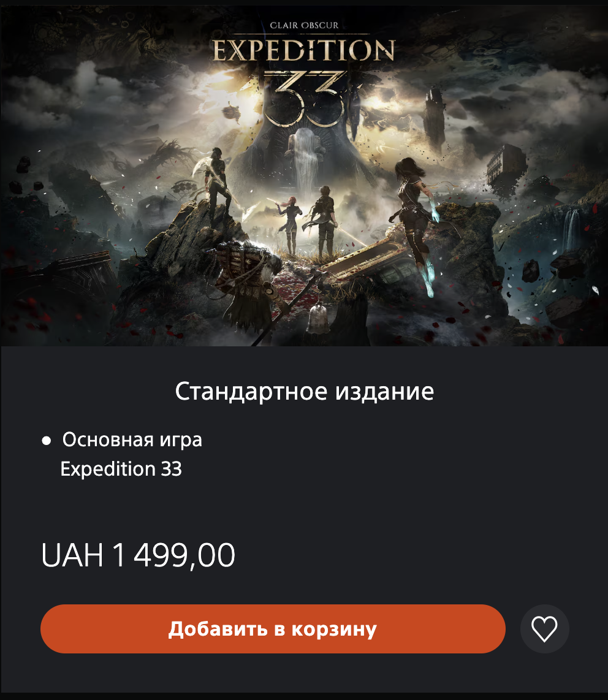Click the bullet dot before Основная игра
The width and height of the screenshot is (608, 700).
(46, 441)
